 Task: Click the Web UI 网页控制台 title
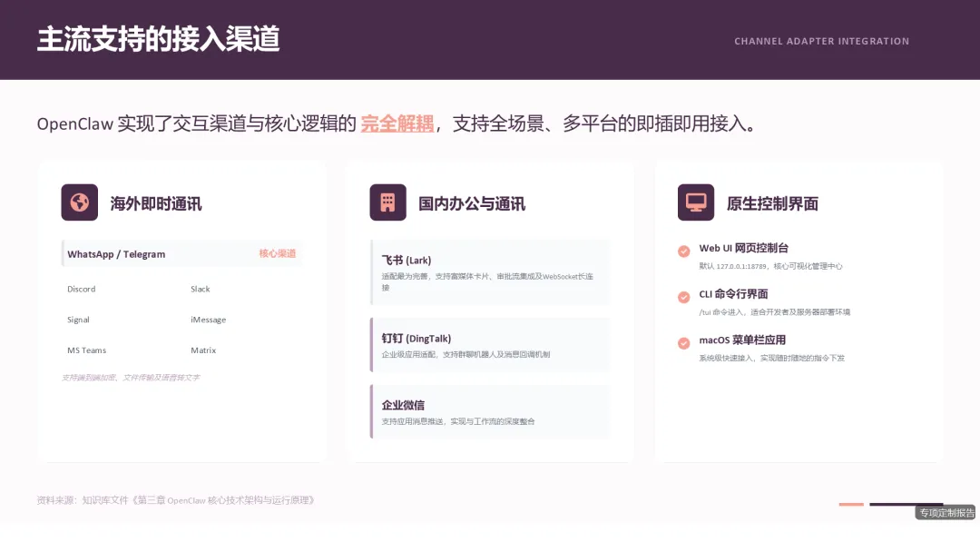coord(744,248)
